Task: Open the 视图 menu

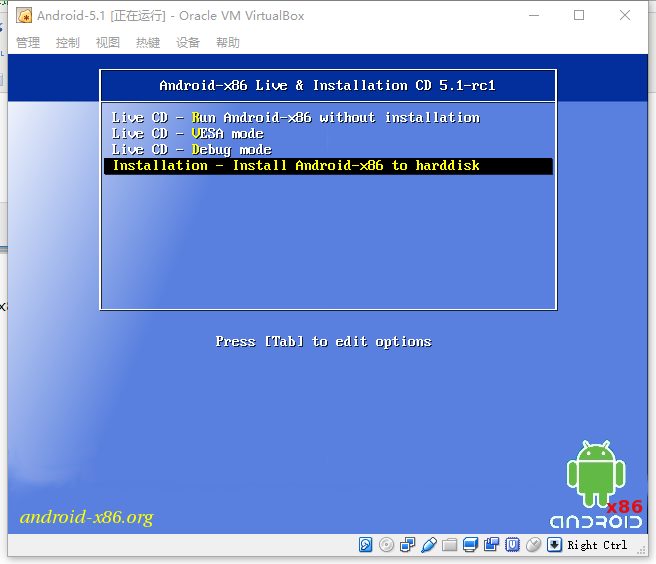Action: pos(108,42)
